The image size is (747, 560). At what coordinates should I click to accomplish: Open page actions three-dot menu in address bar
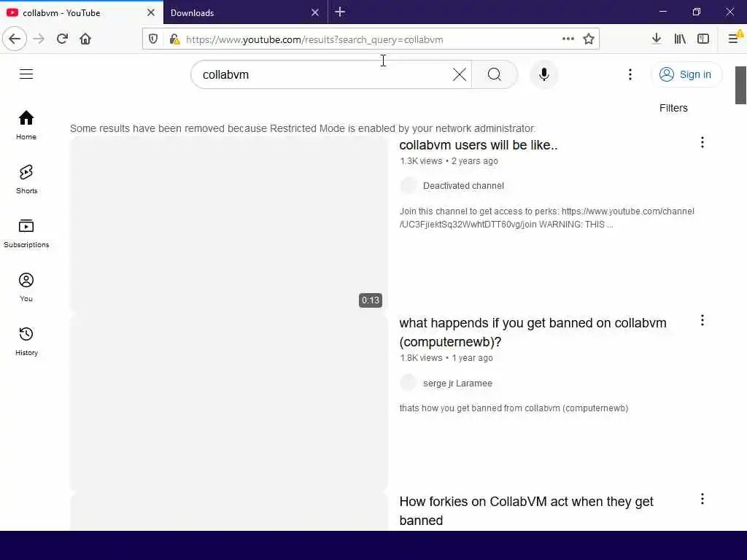pos(568,39)
